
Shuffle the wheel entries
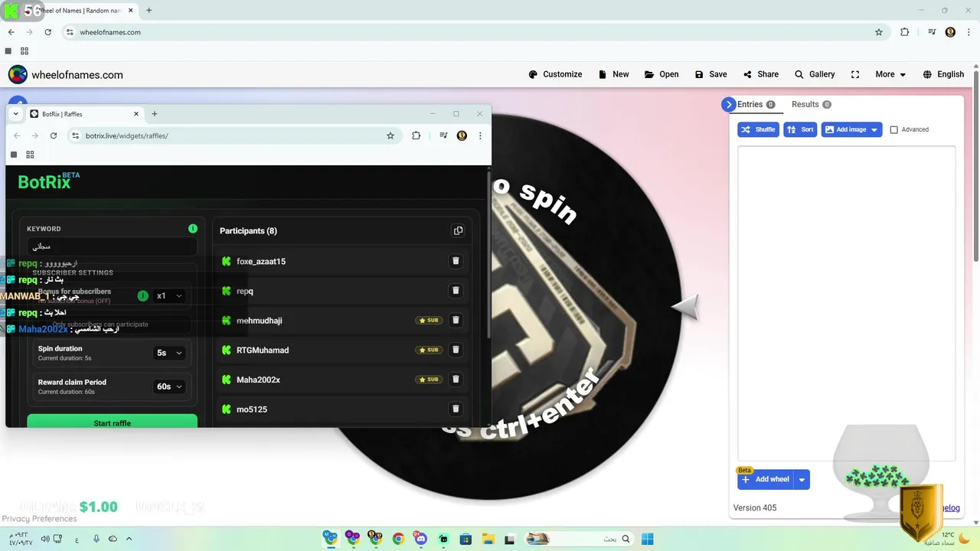pos(758,129)
